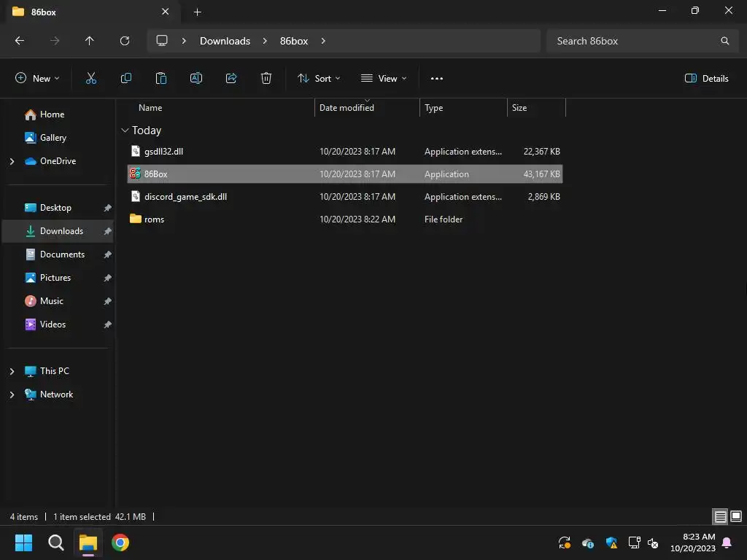The width and height of the screenshot is (747, 560).
Task: Click the PC monitor icon in address bar
Action: click(162, 41)
